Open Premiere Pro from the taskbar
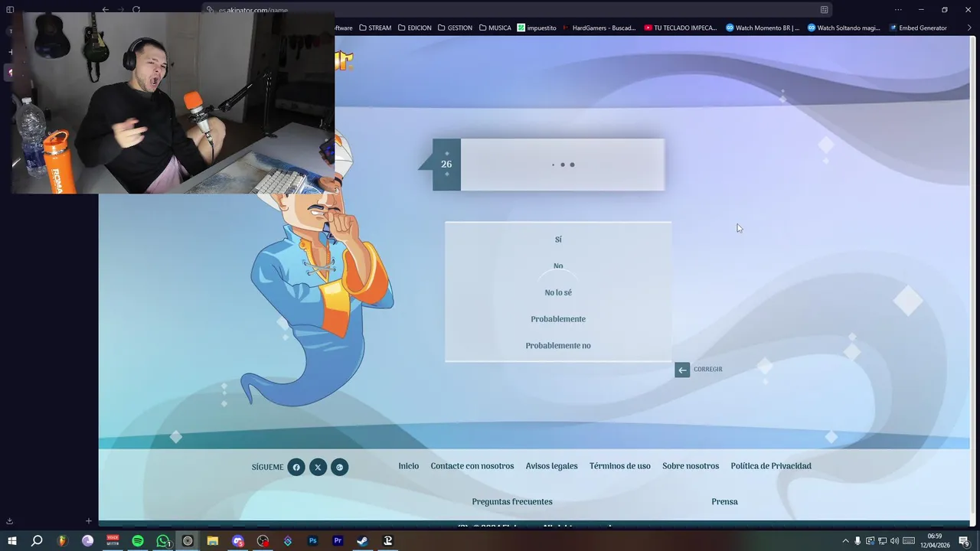The width and height of the screenshot is (980, 551). coord(338,541)
